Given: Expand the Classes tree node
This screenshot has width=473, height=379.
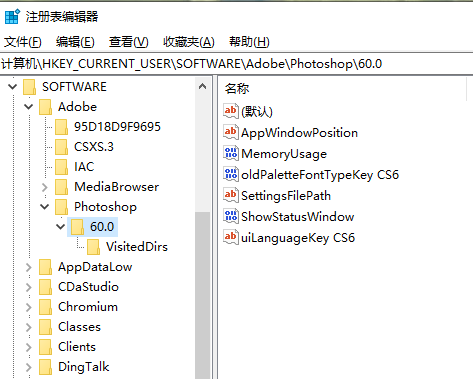Looking at the screenshot, I should coord(29,327).
